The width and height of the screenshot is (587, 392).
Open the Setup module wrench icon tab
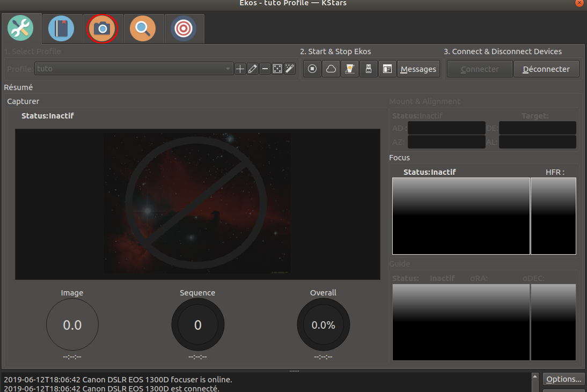[x=20, y=28]
